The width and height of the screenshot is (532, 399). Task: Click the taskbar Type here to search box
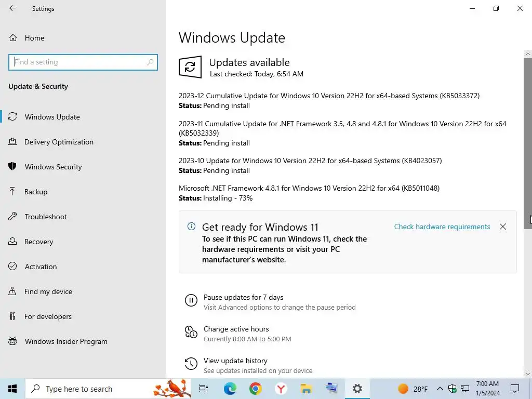(x=109, y=389)
